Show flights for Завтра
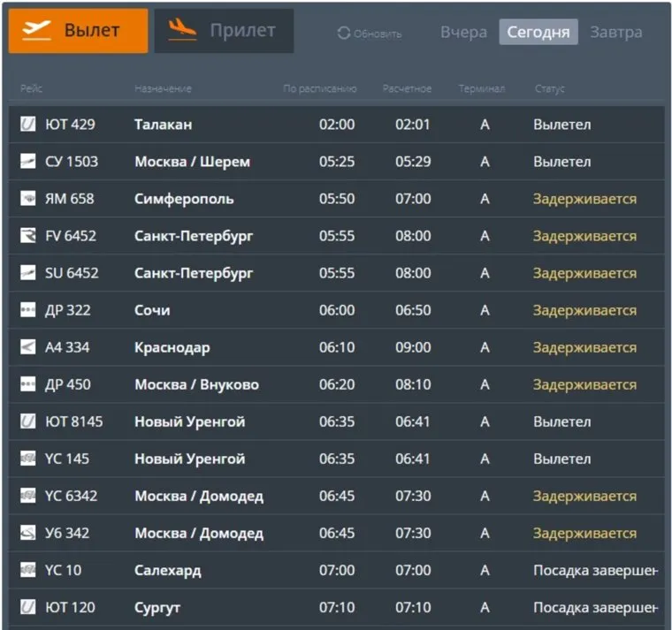The height and width of the screenshot is (630, 672). (615, 33)
